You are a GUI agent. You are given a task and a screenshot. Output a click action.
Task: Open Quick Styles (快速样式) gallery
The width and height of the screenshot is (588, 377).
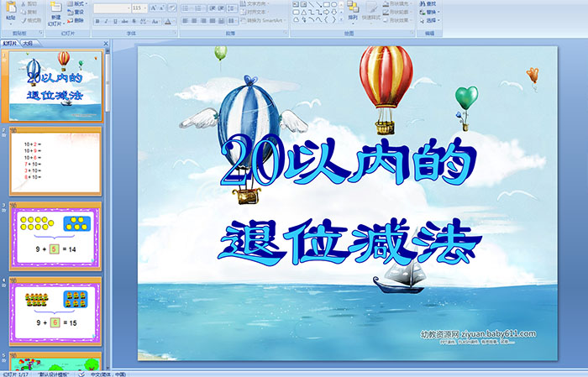[x=371, y=13]
